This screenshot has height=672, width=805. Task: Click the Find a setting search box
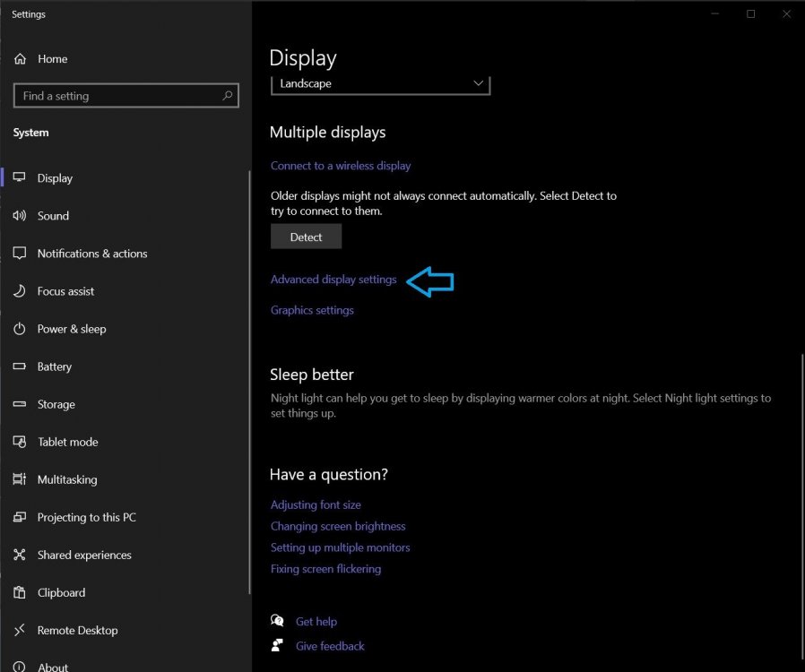tap(126, 95)
